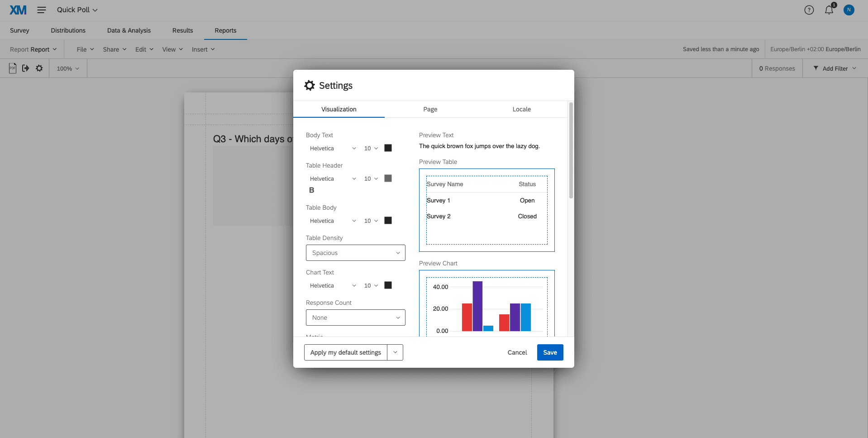Switch to the Locale tab
Image resolution: width=868 pixels, height=438 pixels.
(x=522, y=109)
